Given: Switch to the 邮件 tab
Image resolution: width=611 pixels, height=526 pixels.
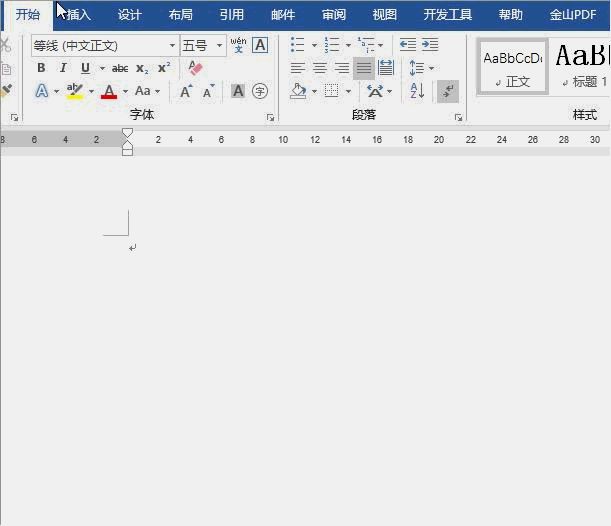Looking at the screenshot, I should 283,15.
